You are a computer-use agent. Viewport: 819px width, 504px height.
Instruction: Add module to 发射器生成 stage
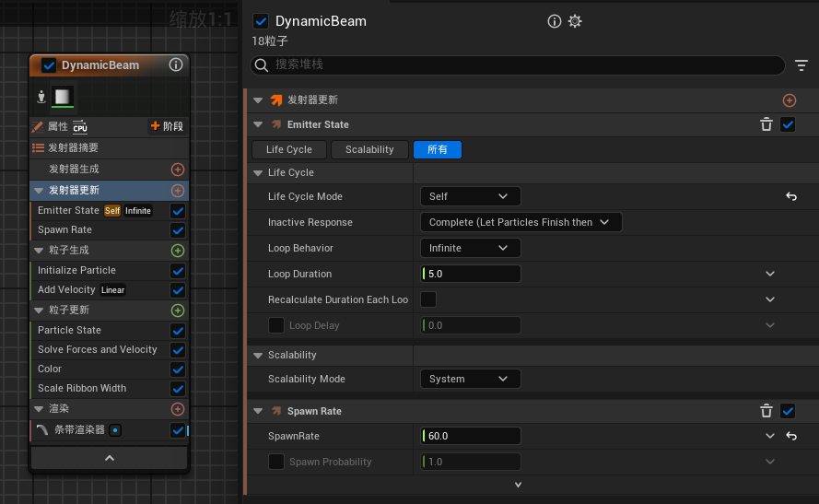178,170
